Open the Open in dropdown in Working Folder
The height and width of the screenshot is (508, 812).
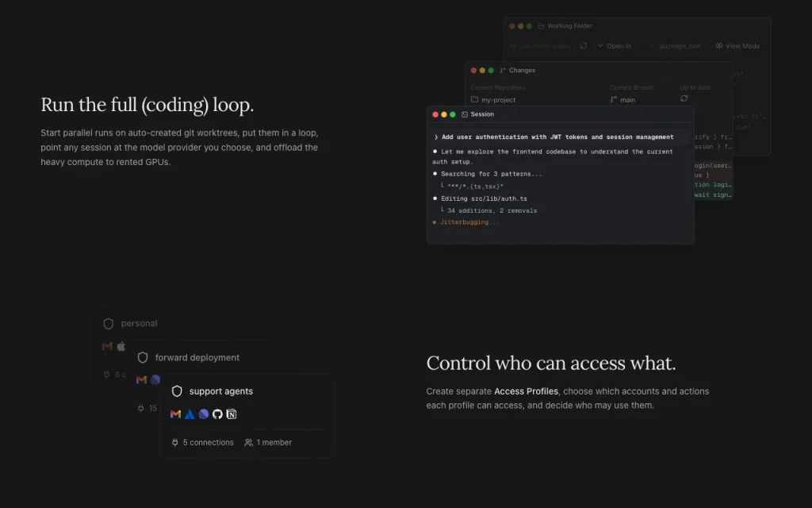point(615,46)
